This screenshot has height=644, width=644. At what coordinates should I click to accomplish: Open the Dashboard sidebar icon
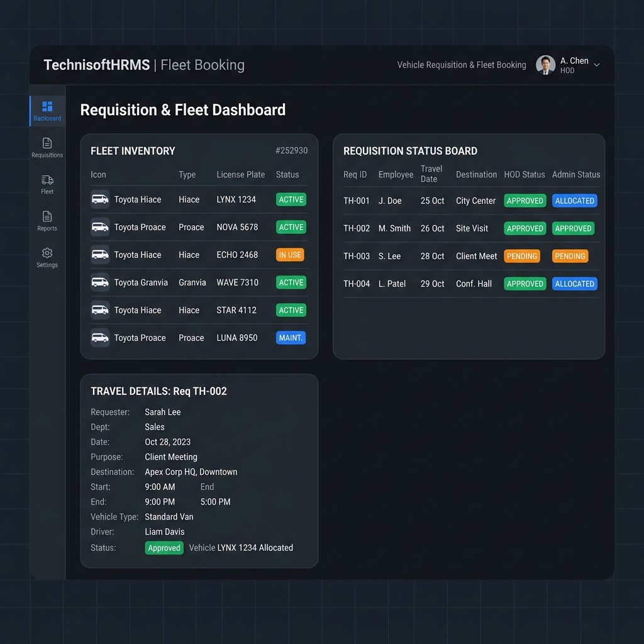[x=47, y=106]
